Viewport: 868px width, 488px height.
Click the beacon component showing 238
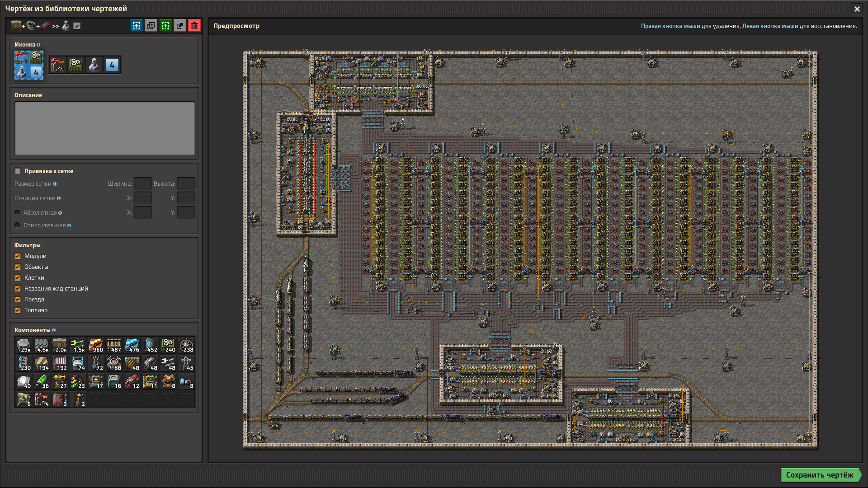[x=186, y=345]
